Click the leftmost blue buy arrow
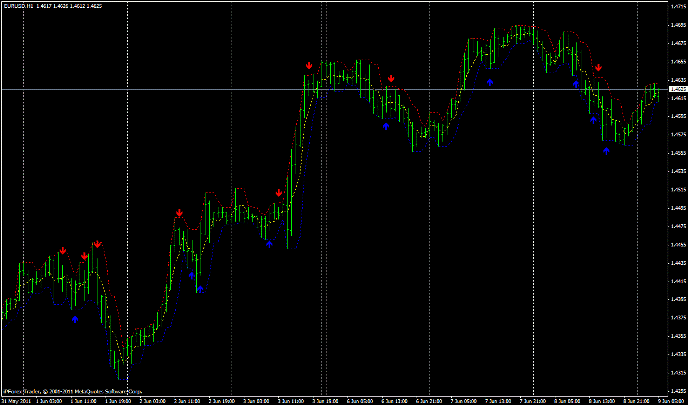Viewport: 688px width, 405px height. click(x=75, y=319)
